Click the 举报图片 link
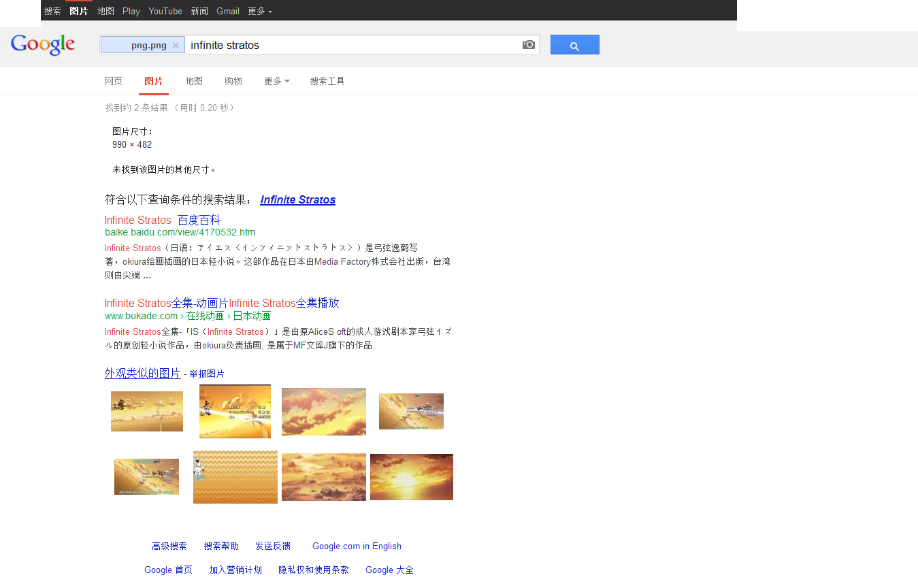 [207, 374]
